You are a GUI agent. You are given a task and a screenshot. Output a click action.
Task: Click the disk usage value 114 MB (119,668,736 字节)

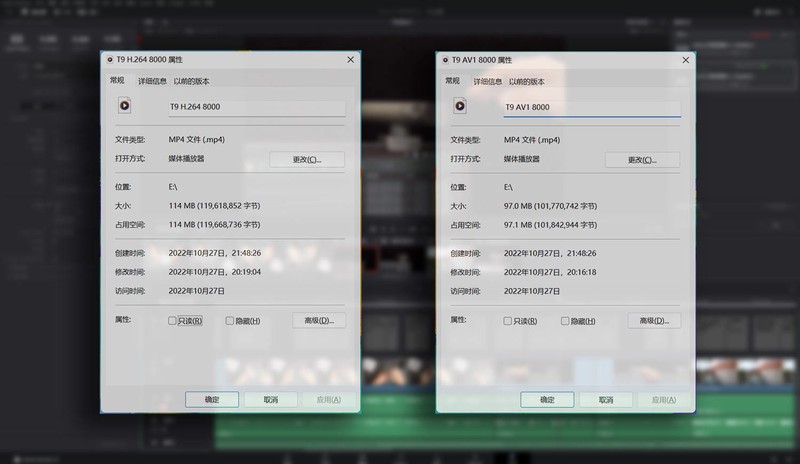214,225
